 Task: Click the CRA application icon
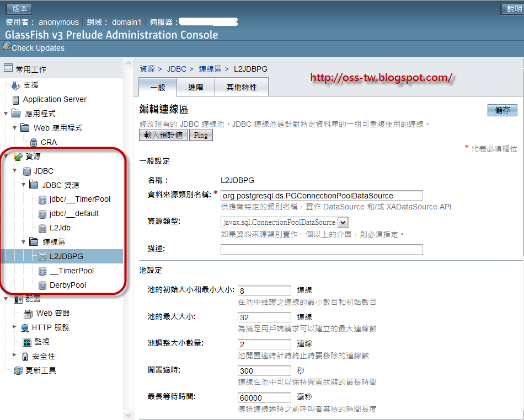tap(34, 143)
